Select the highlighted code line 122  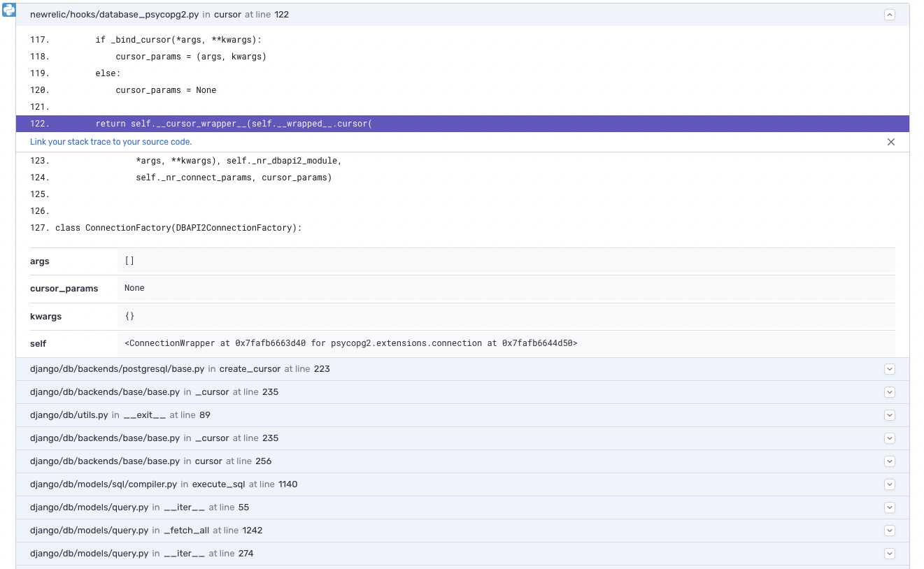pos(462,124)
